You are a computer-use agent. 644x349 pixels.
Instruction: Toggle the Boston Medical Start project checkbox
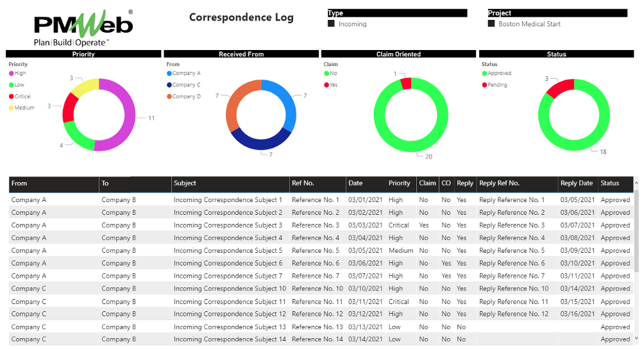[491, 24]
